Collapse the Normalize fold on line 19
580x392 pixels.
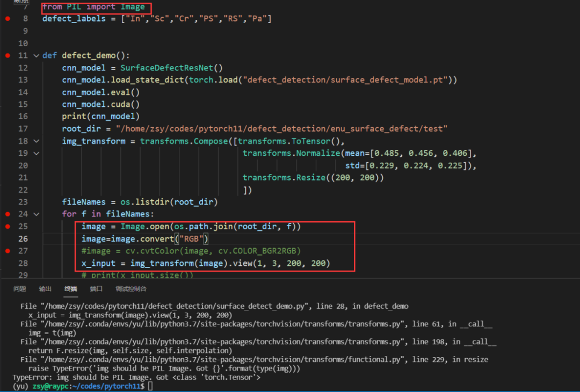click(37, 153)
